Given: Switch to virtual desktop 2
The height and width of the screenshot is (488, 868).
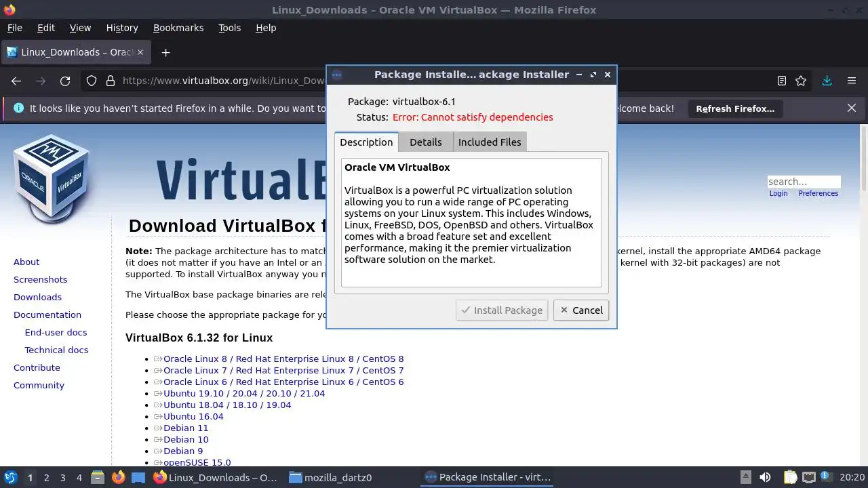Looking at the screenshot, I should click(x=46, y=477).
